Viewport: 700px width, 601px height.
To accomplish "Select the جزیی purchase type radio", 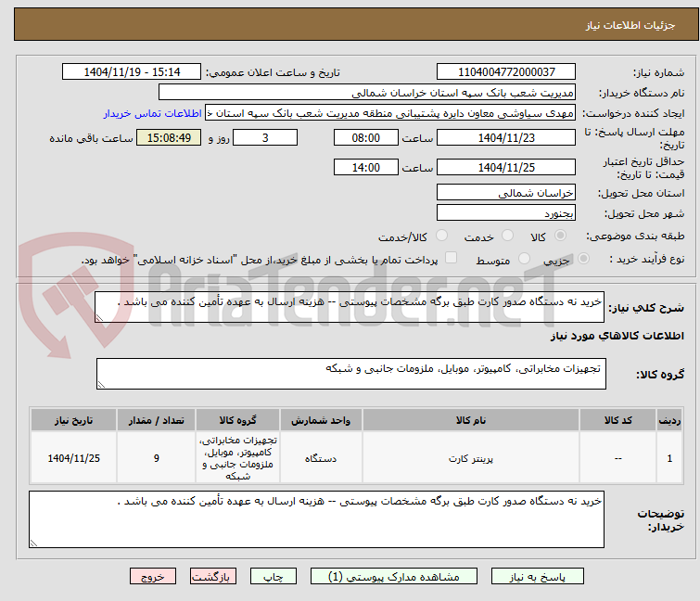I will click(583, 259).
